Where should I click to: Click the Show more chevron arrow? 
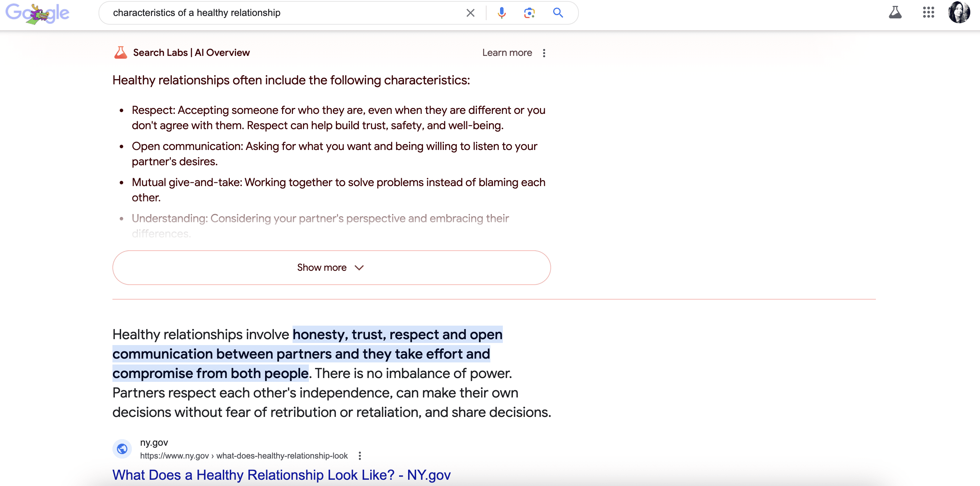pos(359,268)
